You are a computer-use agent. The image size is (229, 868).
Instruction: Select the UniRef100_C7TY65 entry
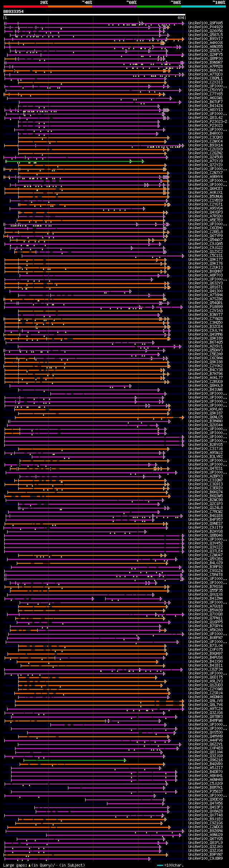tap(205, 94)
